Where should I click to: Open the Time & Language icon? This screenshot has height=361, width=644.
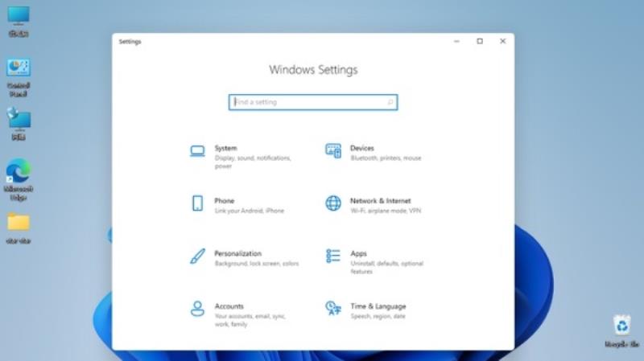click(x=333, y=308)
